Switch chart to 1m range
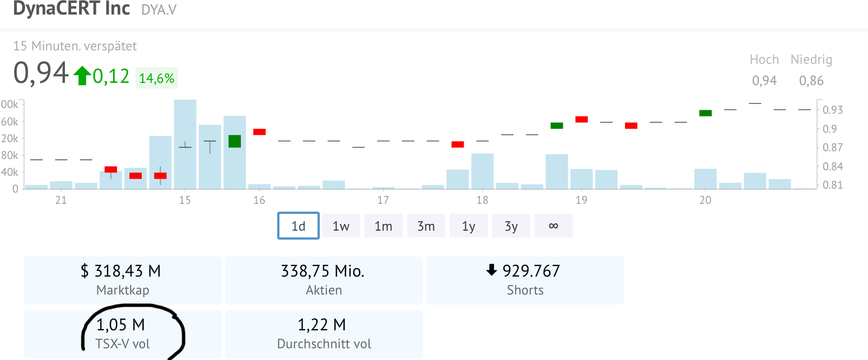 pyautogui.click(x=384, y=226)
